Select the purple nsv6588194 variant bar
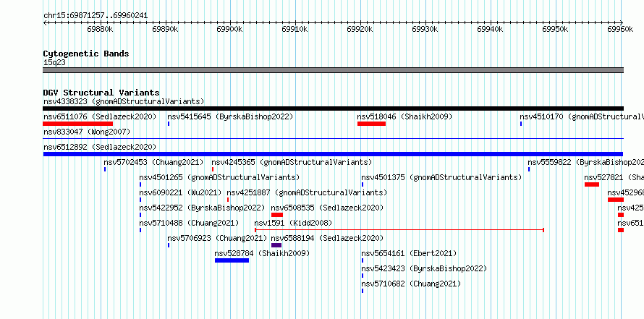Screen dimensions: 644x319 [x=276, y=245]
